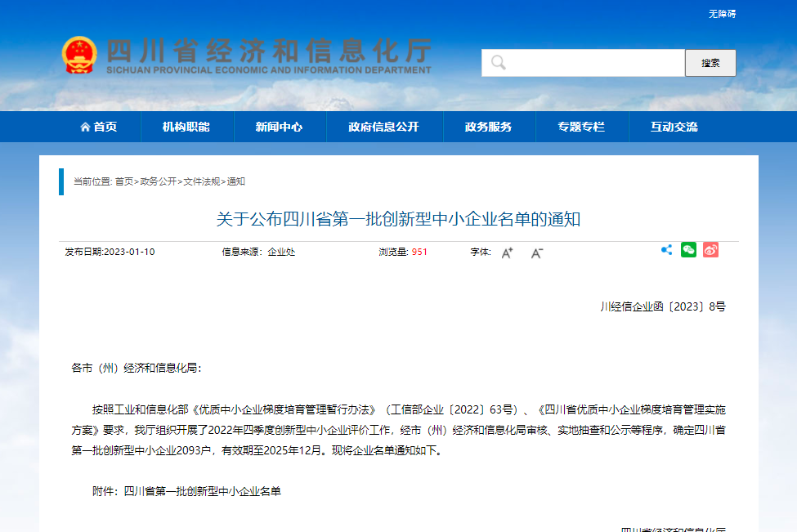Click the blue share icon
The width and height of the screenshot is (797, 532).
pos(666,250)
